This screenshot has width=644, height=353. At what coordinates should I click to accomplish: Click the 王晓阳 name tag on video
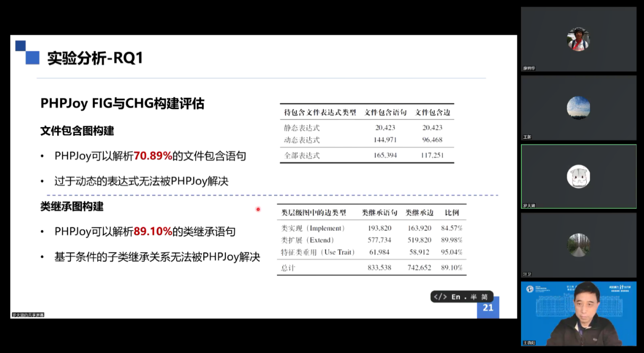click(x=529, y=343)
